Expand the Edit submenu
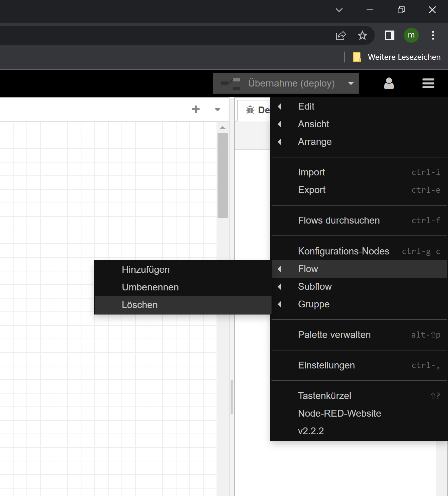This screenshot has width=448, height=496. (359, 107)
